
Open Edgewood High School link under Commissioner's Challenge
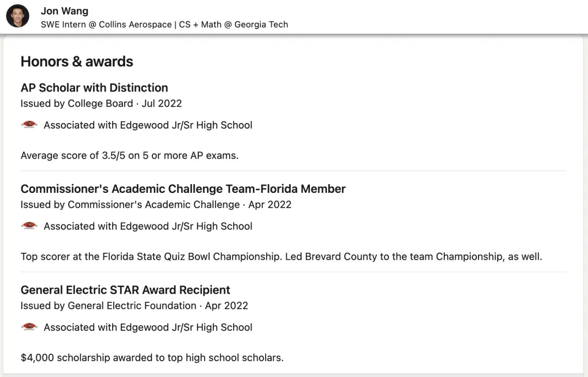click(x=148, y=226)
